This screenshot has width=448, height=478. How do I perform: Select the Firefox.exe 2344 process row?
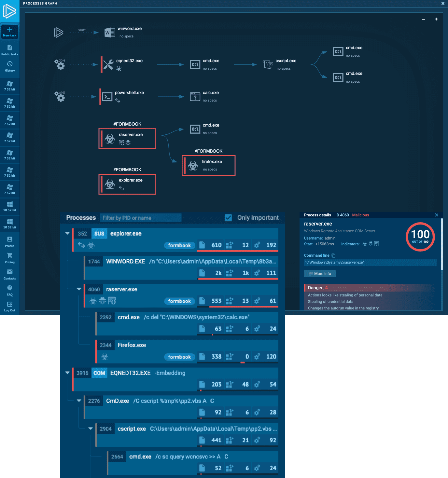pos(187,351)
